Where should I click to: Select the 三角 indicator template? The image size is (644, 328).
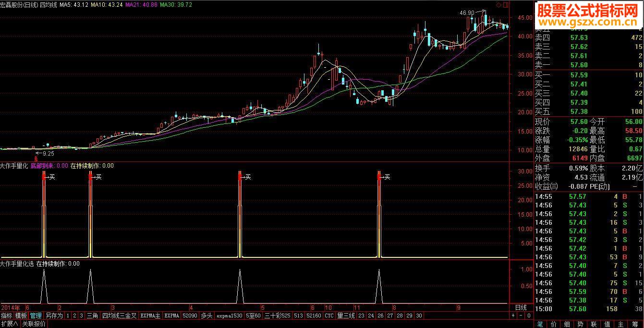click(92, 316)
